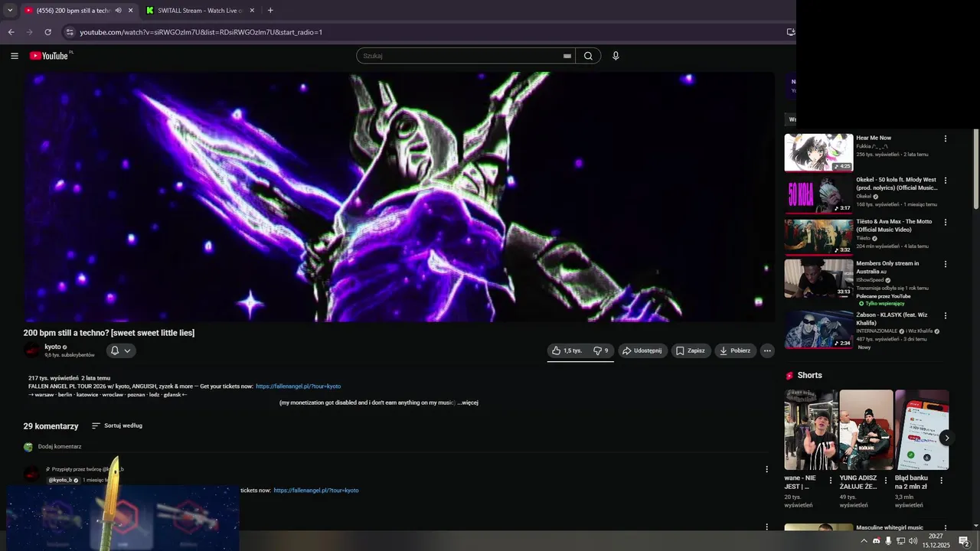Open the network tray icon
The height and width of the screenshot is (551, 980).
click(x=900, y=541)
